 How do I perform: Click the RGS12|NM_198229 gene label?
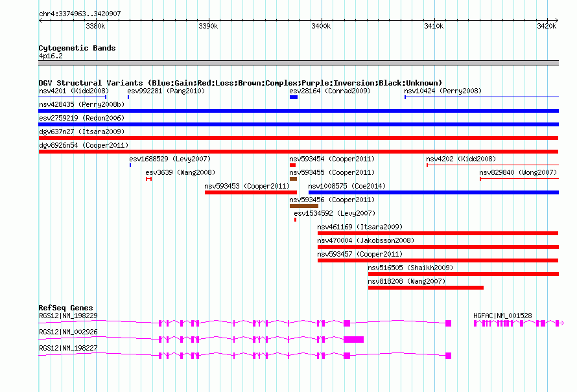69,316
